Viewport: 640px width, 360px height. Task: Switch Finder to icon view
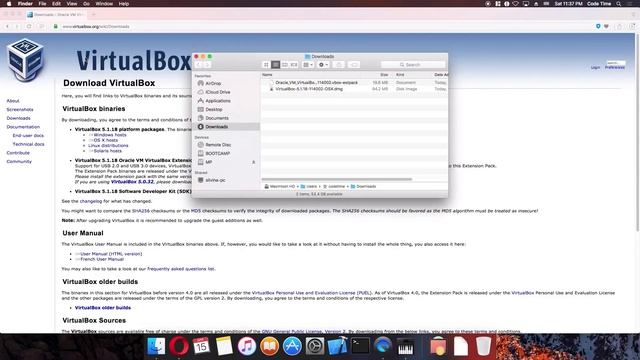coord(266,64)
